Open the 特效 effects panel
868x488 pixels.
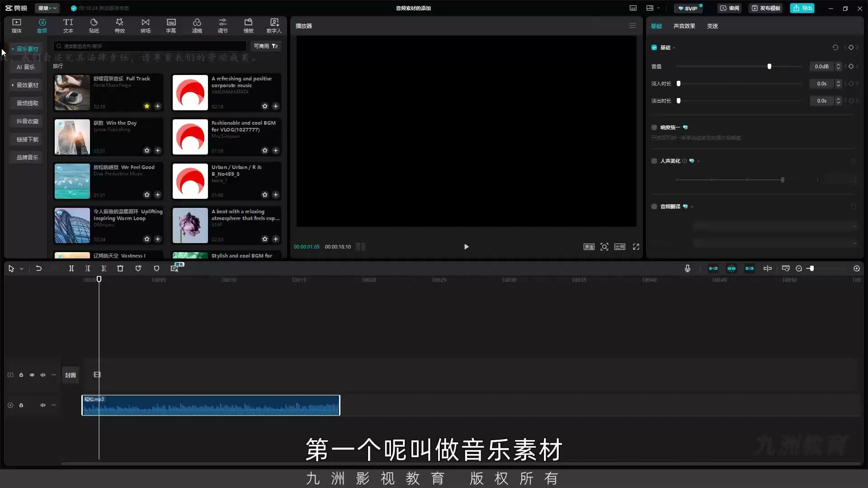click(119, 26)
